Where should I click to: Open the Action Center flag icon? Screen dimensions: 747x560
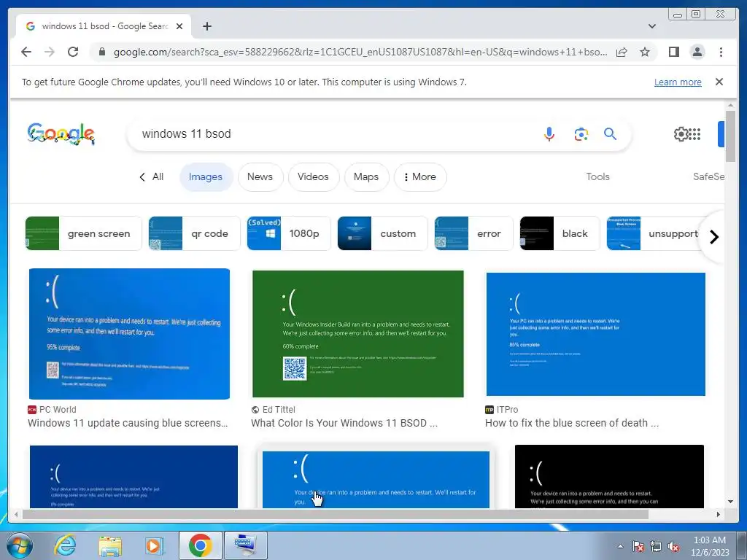[x=638, y=546]
